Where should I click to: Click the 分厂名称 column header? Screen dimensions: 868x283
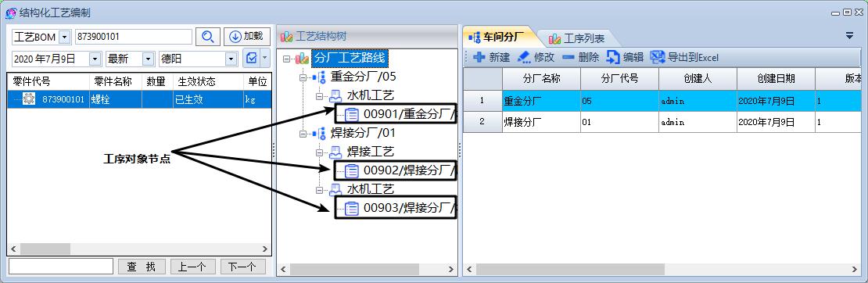pyautogui.click(x=541, y=79)
